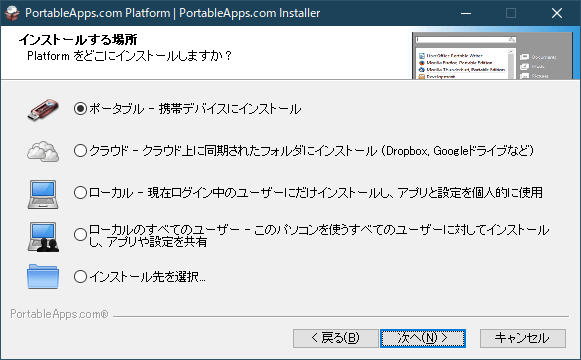Image resolution: width=581 pixels, height=360 pixels.
Task: Select the インストール先を選択 radio button
Action: pos(80,276)
